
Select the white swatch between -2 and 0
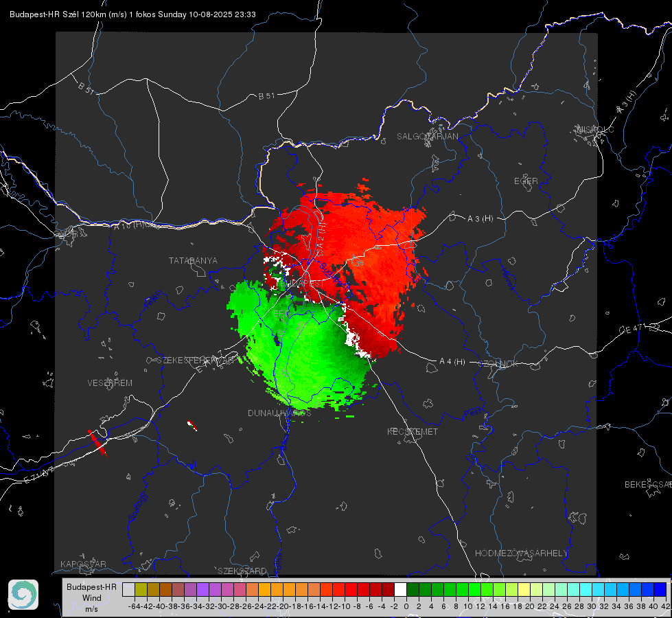point(400,590)
